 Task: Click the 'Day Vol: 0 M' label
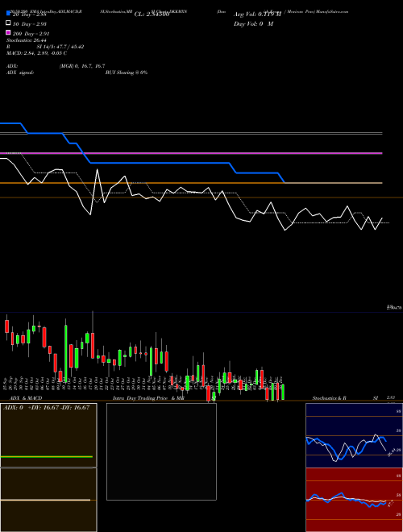253,24
